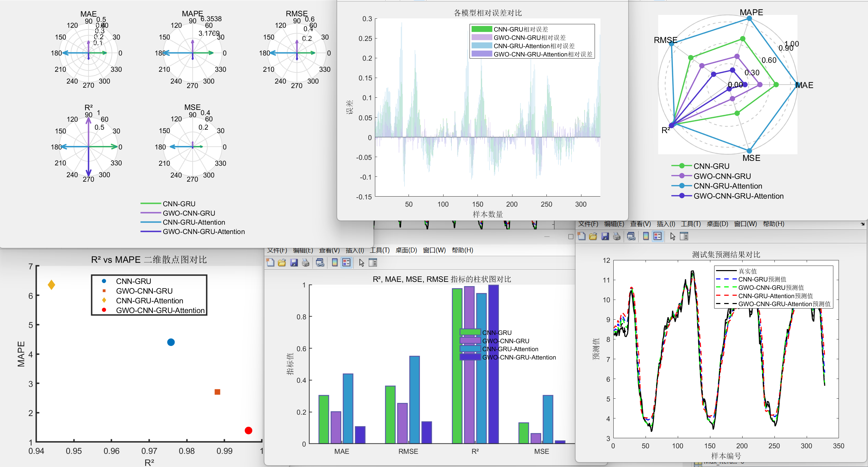Screen dimensions: 868x467
Task: Click New Figure icon in prediction figure toolbar
Action: pyautogui.click(x=581, y=236)
